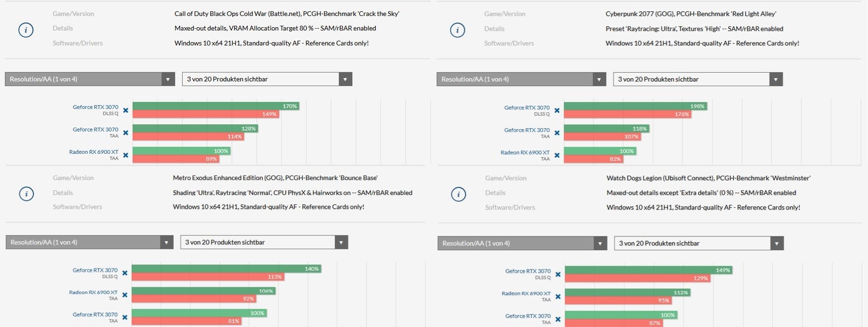
Task: Open info icon for Cyberpunk 2077 benchmark
Action: (x=457, y=30)
